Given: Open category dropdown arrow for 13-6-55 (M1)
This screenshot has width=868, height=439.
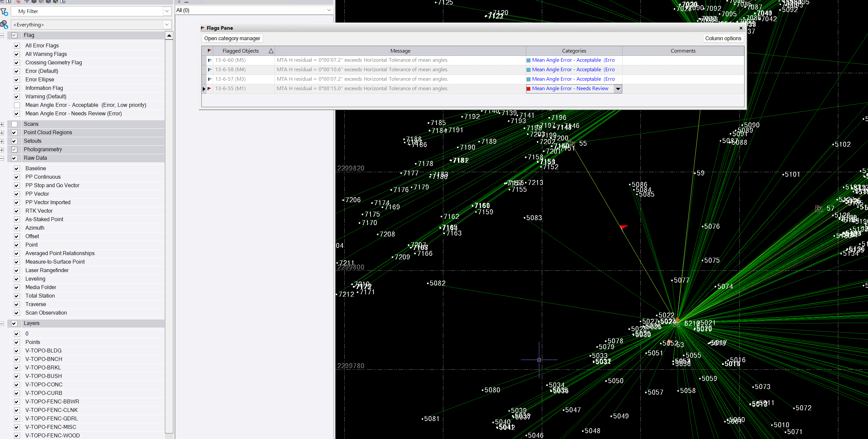Looking at the screenshot, I should [618, 89].
